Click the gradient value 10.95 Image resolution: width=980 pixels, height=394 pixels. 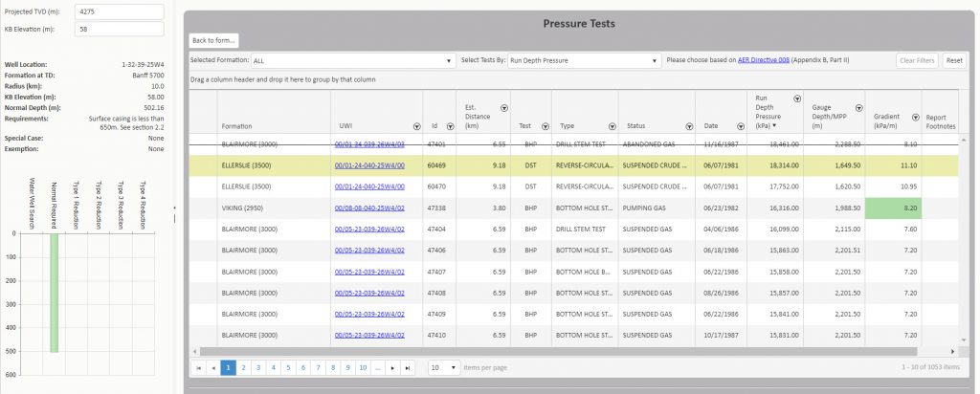(908, 186)
